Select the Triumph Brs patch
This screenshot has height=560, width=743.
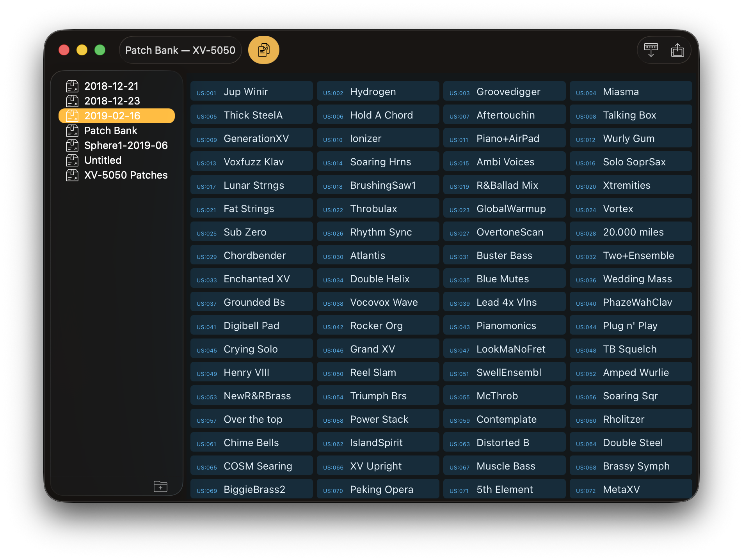378,395
